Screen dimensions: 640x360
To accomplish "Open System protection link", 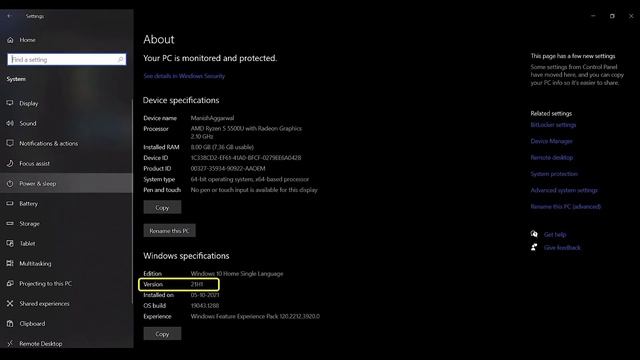I will (554, 174).
